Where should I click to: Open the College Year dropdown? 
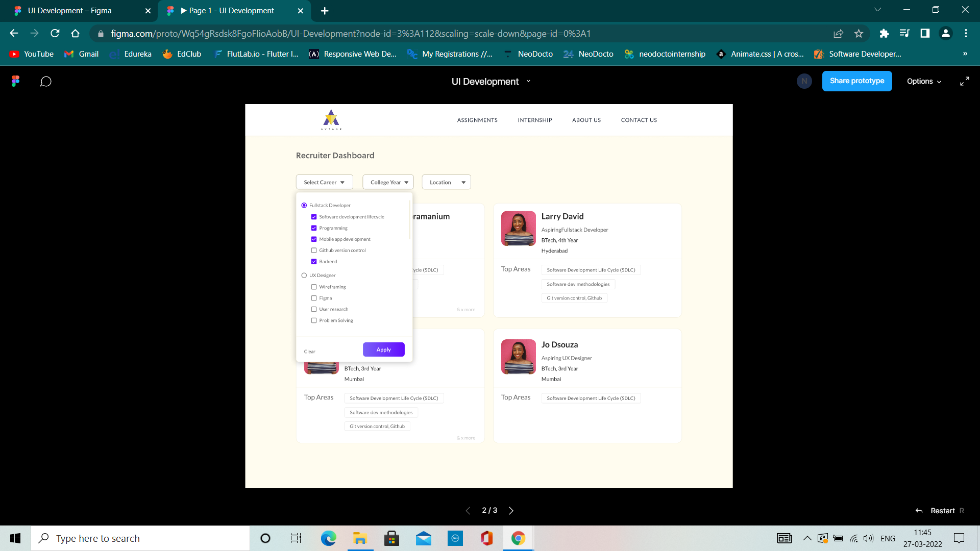(388, 182)
